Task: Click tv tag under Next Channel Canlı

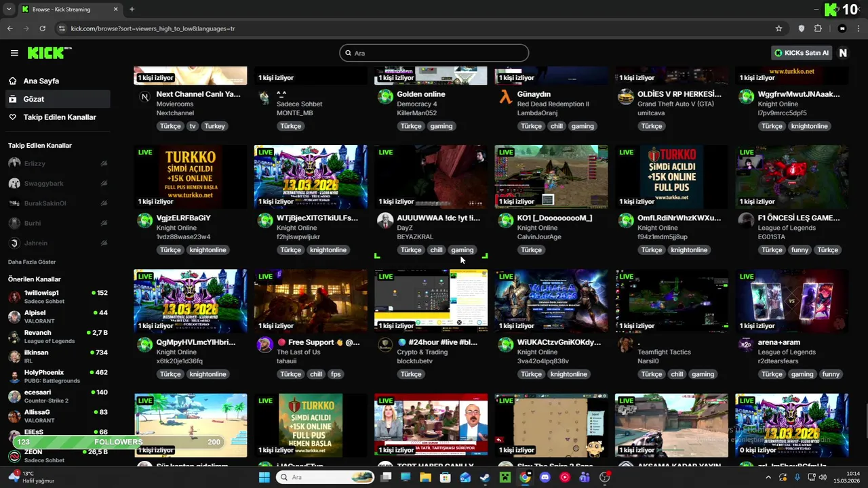Action: click(x=193, y=126)
